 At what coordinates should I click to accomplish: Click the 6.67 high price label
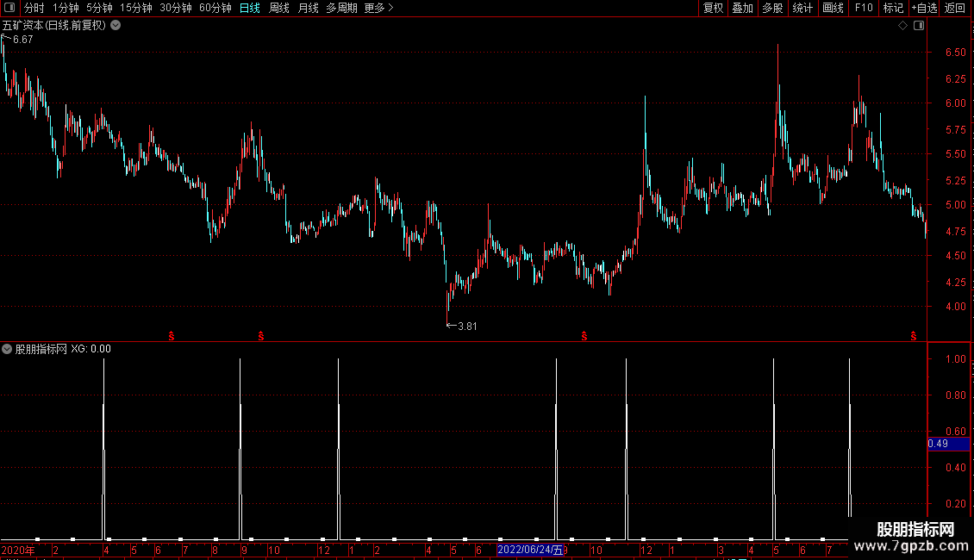coord(23,39)
